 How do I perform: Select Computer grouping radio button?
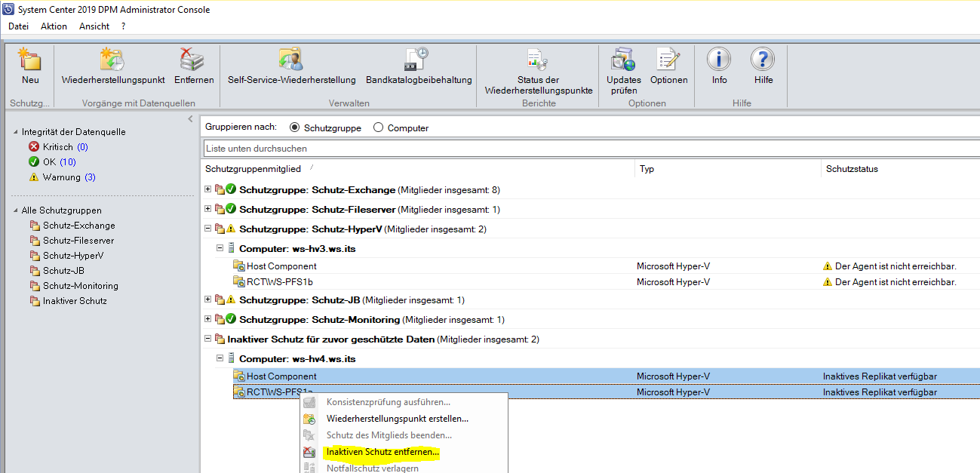point(378,127)
